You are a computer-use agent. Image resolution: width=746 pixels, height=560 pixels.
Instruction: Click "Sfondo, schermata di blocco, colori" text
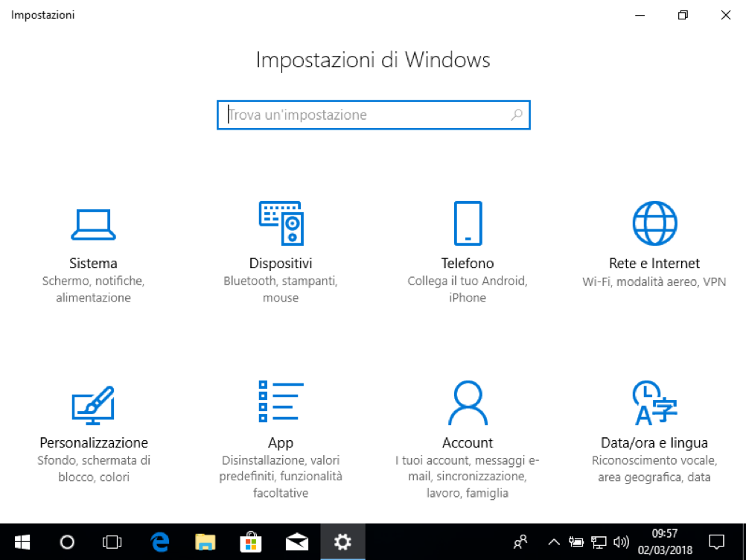pos(94,468)
